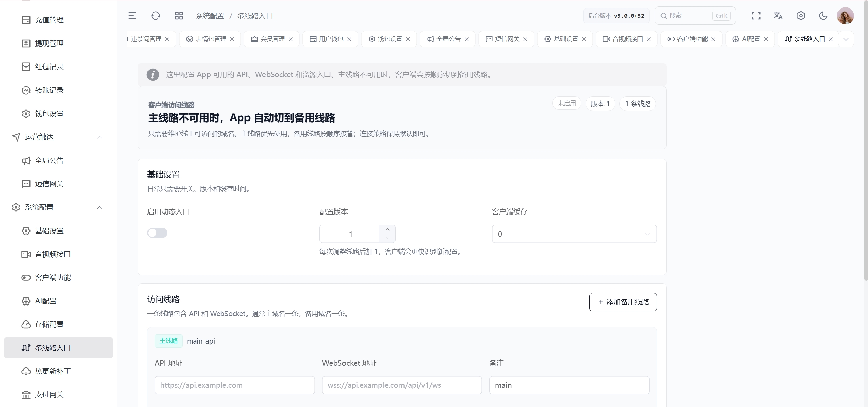Close the 表情包管理 tab
868x407 pixels.
pos(232,39)
